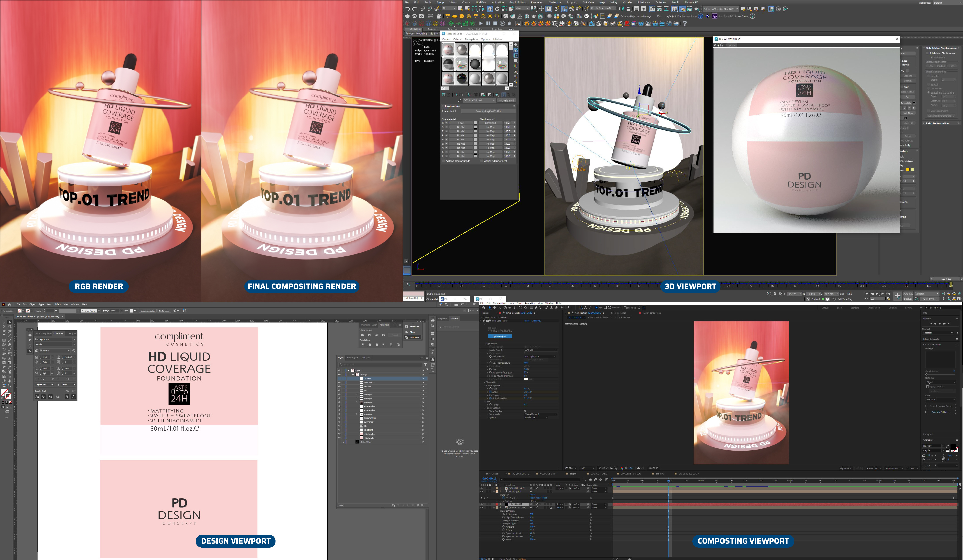Select the Pen tool in Illustrator toolbox
The image size is (963, 560).
click(x=4, y=332)
